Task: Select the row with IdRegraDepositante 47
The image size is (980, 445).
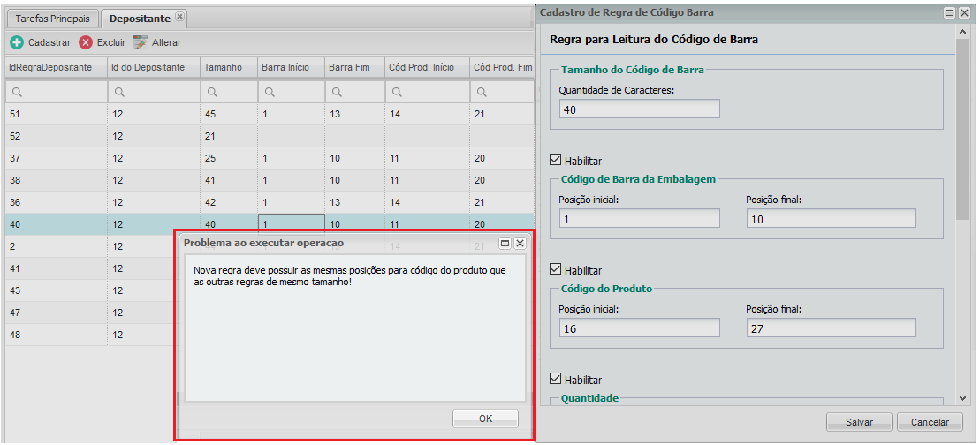Action: (91, 313)
